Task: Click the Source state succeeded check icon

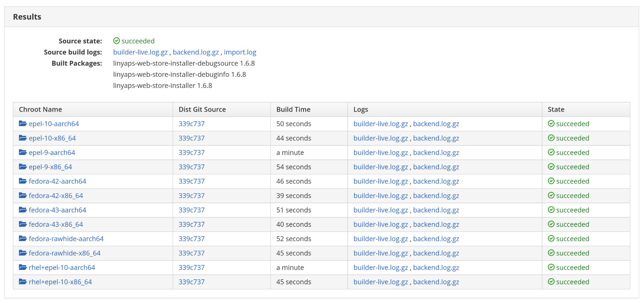Action: [x=117, y=41]
